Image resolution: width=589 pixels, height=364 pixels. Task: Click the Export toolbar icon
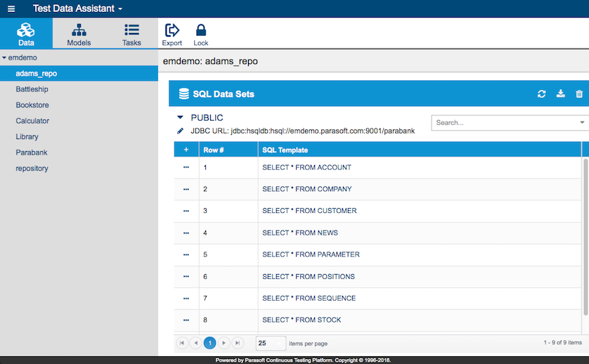pyautogui.click(x=172, y=35)
